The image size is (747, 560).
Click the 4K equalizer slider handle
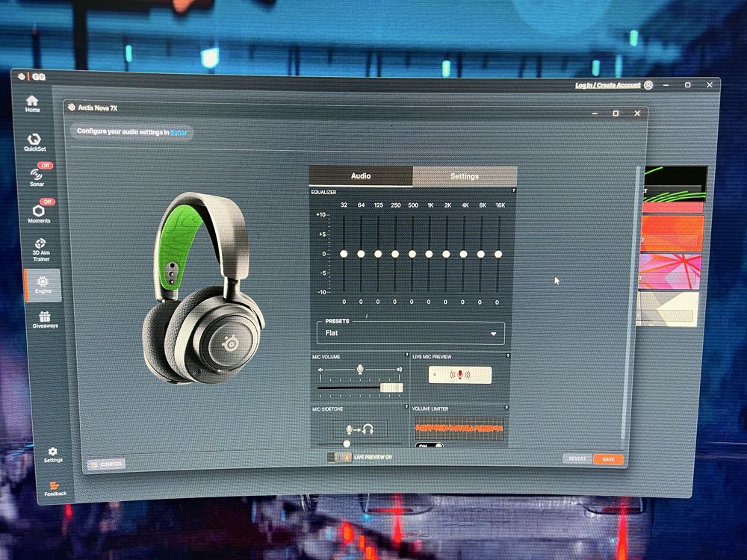tap(463, 255)
